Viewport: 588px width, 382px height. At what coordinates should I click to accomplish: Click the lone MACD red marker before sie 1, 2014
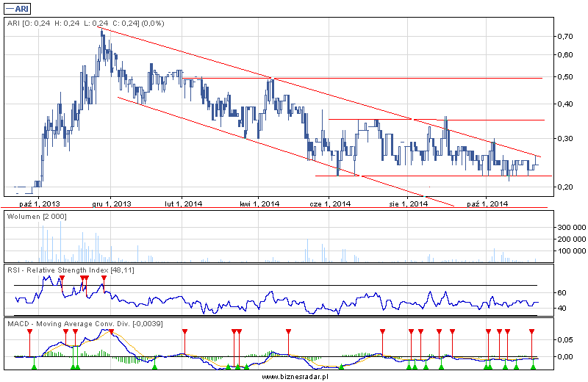[x=382, y=332]
